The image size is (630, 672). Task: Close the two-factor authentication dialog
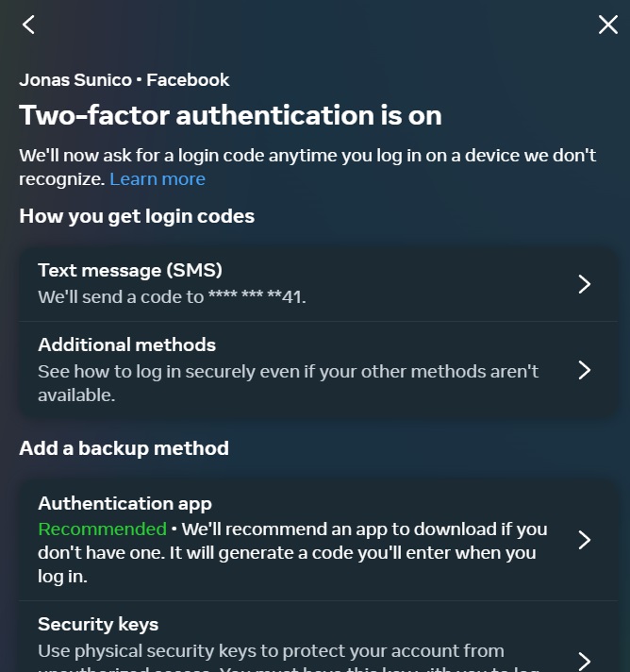[608, 25]
